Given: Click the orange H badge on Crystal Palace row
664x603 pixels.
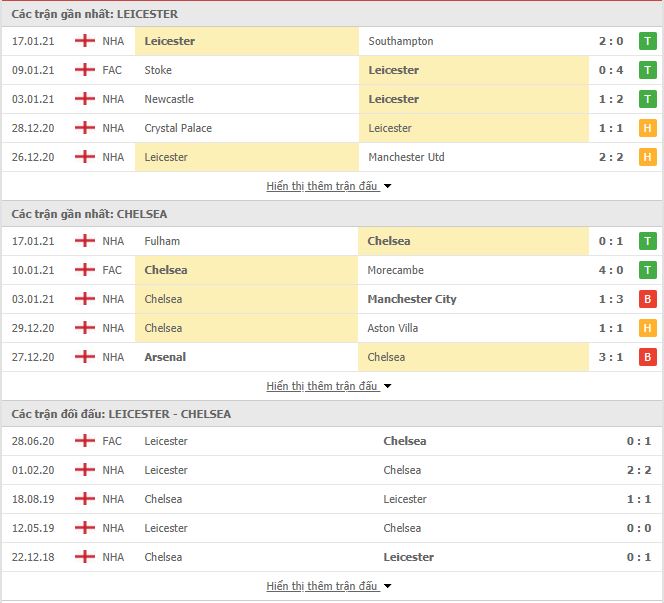Looking at the screenshot, I should click(647, 128).
